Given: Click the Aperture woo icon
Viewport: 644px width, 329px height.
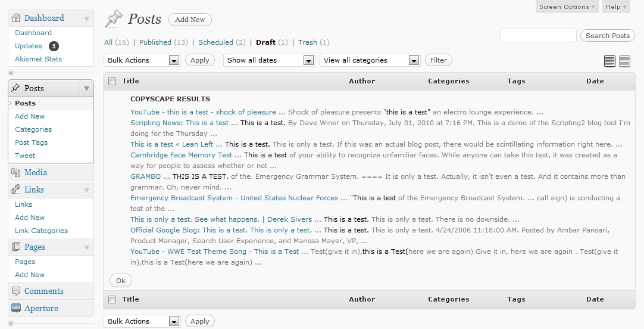Looking at the screenshot, I should [x=16, y=308].
